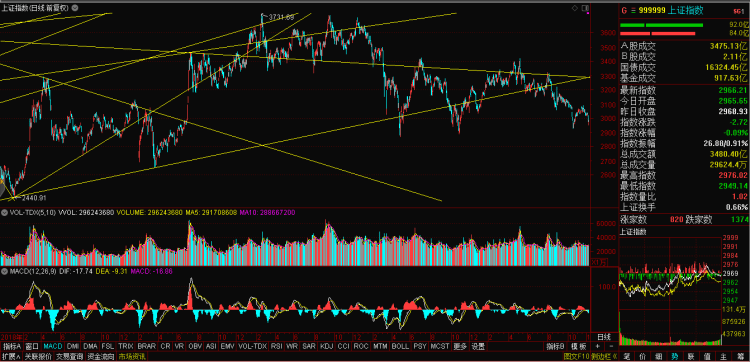The height and width of the screenshot is (362, 750).
Task: Click the split-window icon above the price axis
Action: coord(584,8)
